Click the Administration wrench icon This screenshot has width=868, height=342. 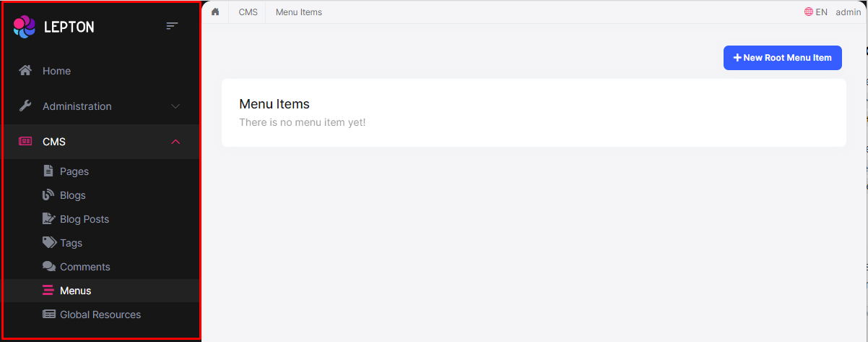(25, 106)
